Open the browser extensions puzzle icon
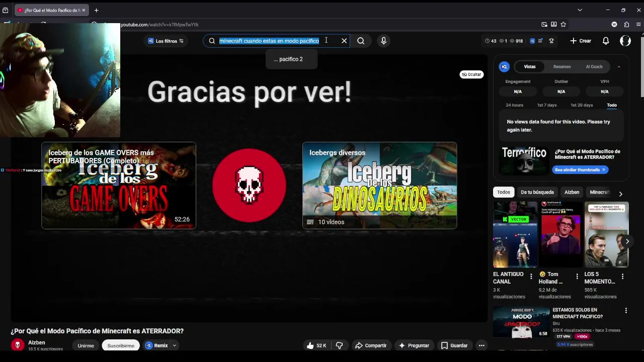The width and height of the screenshot is (644, 362). pos(626,24)
